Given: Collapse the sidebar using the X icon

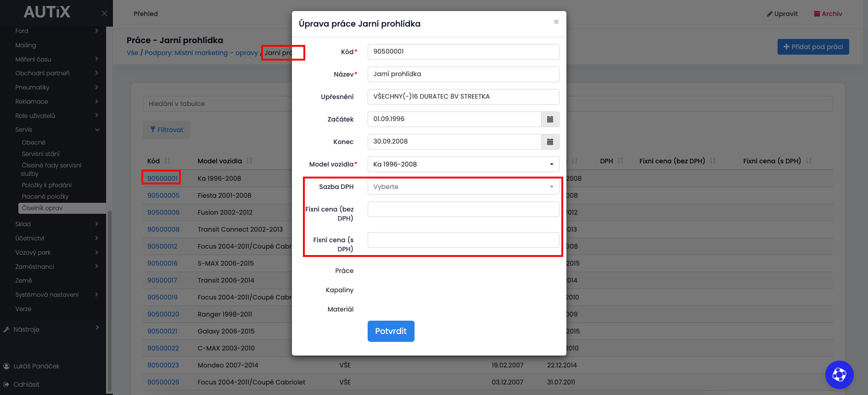Looking at the screenshot, I should [x=105, y=13].
